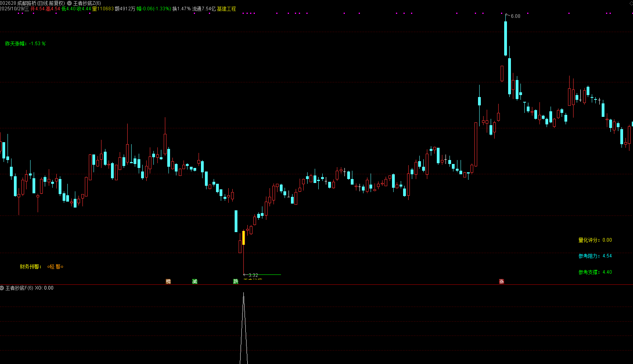Click the 财务预警 轻警 warning label

coord(42,267)
